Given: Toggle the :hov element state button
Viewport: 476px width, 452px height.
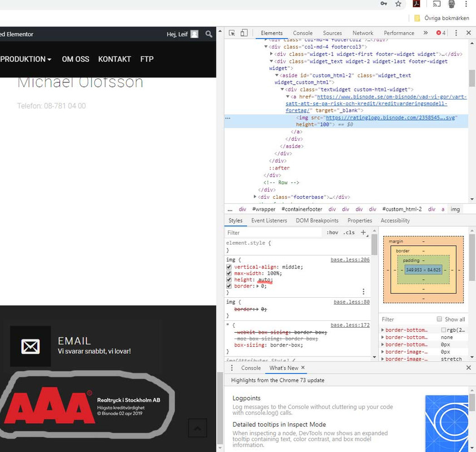Looking at the screenshot, I should pos(332,232).
